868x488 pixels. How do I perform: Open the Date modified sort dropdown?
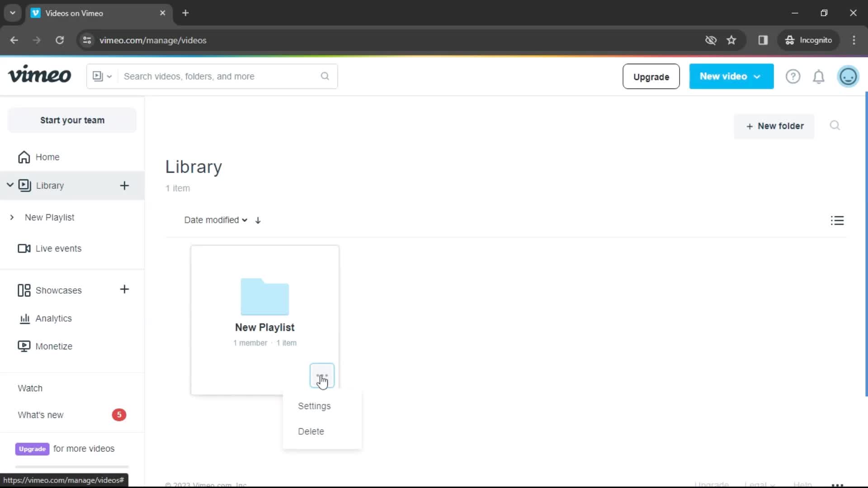pyautogui.click(x=215, y=220)
